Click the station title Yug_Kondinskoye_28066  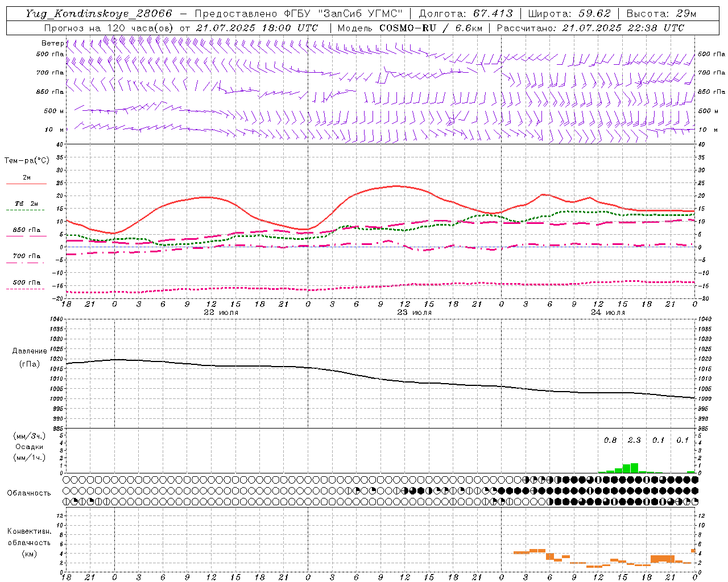[x=99, y=14]
